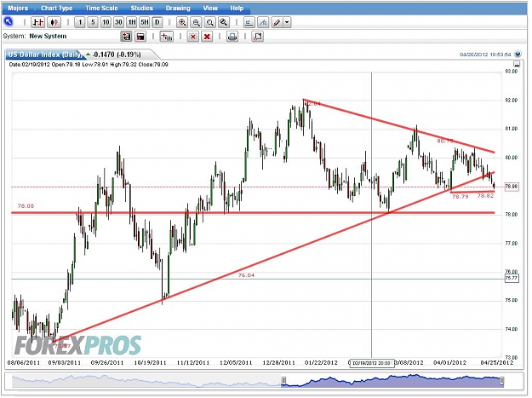Viewport: 532px width, 398px height.
Task: Set 5-minute time scale
Action: (x=93, y=22)
